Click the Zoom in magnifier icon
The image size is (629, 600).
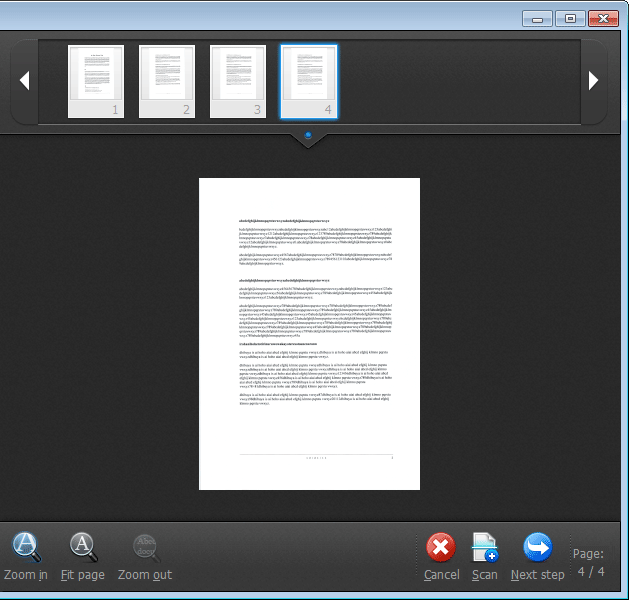(26, 547)
